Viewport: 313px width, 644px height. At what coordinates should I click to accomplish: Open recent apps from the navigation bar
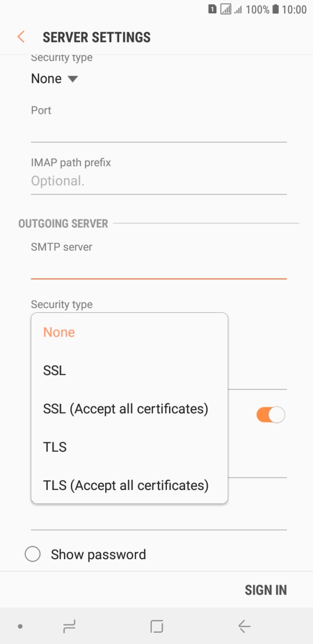point(69,626)
